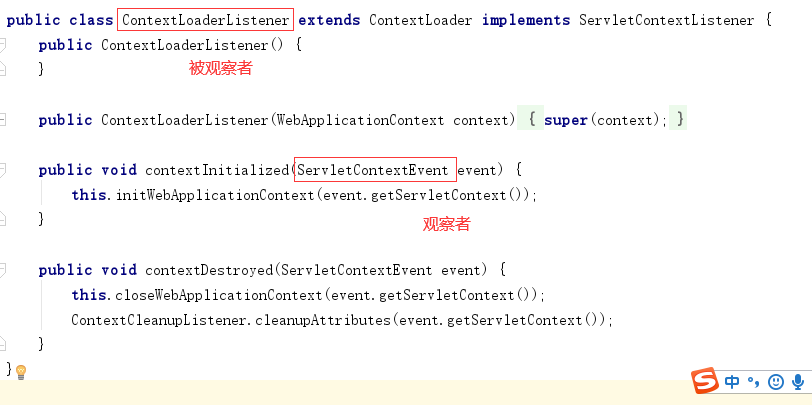
Task: Toggle Chinese/English mode in IME bar
Action: pos(732,382)
